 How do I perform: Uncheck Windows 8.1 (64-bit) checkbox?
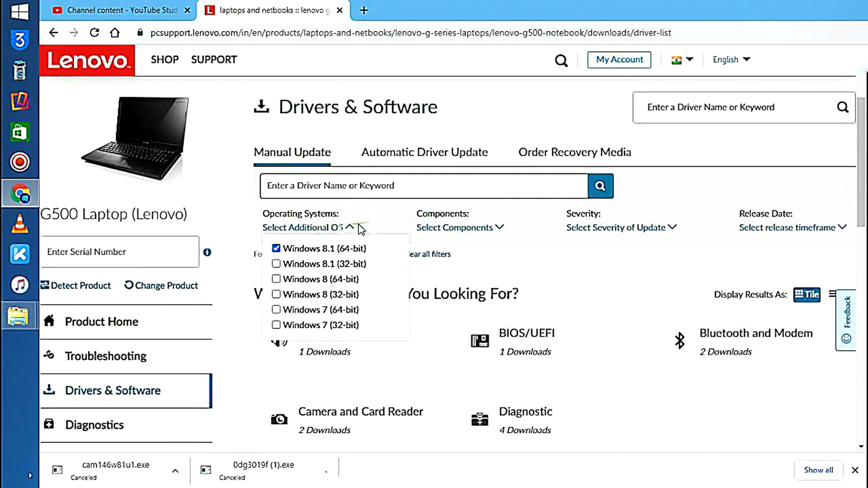click(276, 248)
